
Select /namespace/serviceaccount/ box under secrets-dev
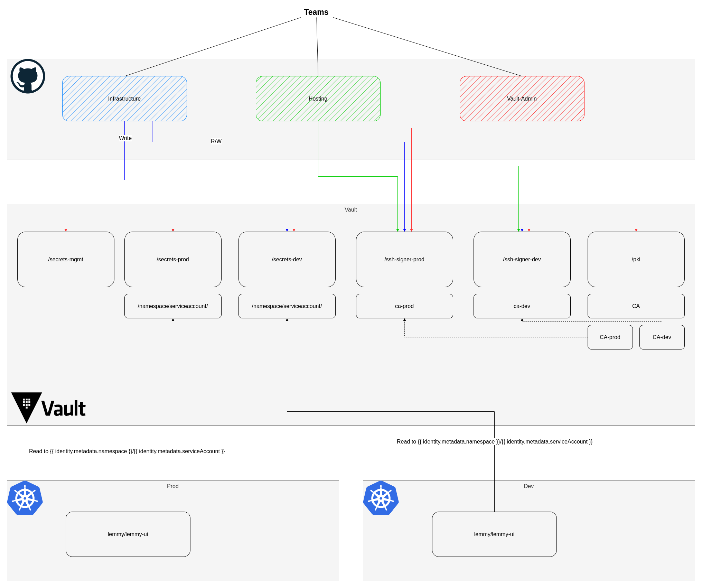287,306
